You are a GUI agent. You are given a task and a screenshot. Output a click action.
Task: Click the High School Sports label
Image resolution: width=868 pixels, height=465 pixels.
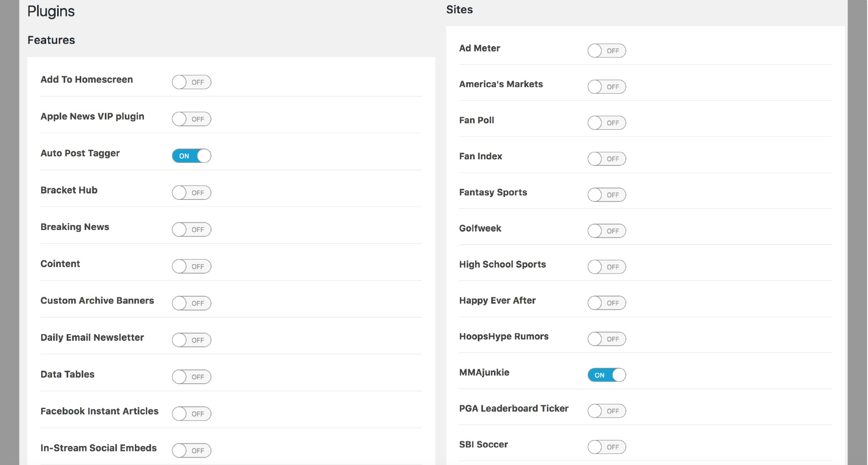coord(502,265)
